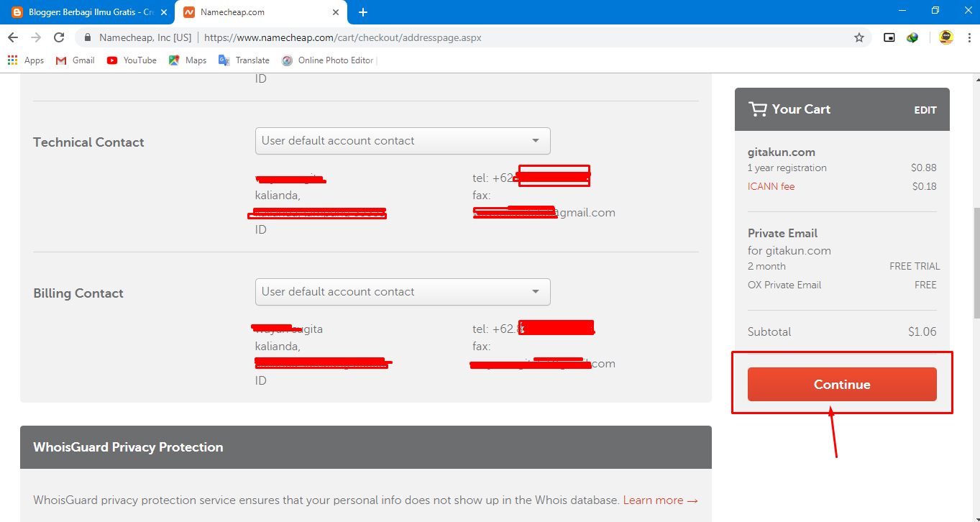Bookmark this page with the star icon
980x522 pixels.
coord(858,37)
